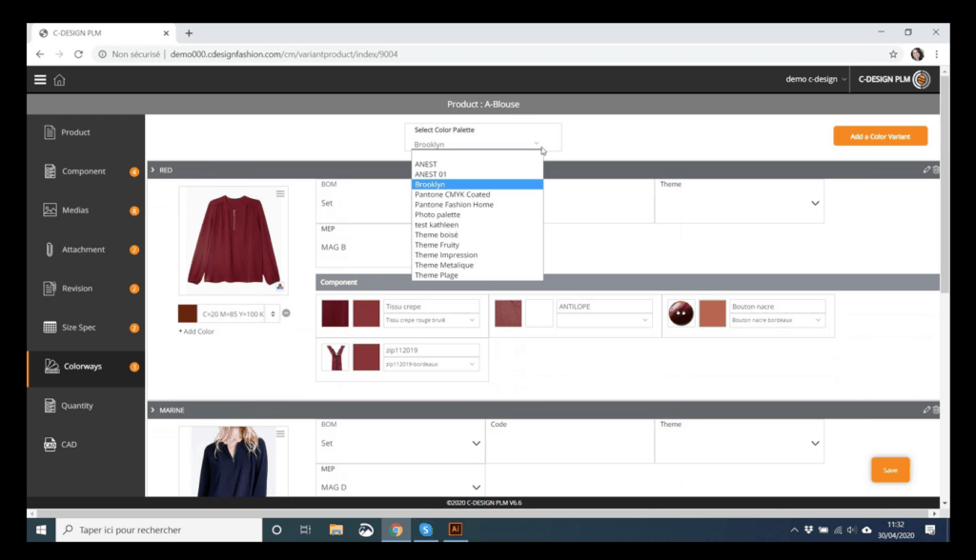Bookmark this page with star icon
This screenshot has width=976, height=560.
tap(893, 54)
